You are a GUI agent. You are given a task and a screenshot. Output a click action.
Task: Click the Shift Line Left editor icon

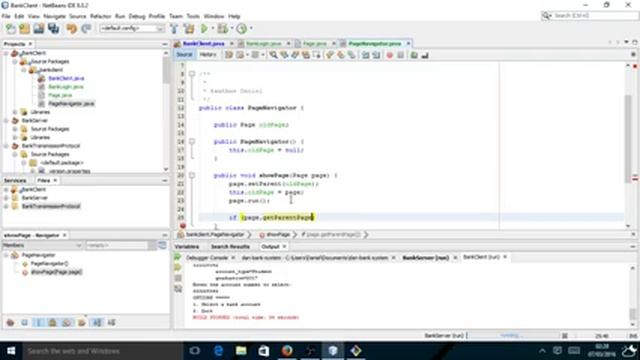pyautogui.click(x=365, y=55)
